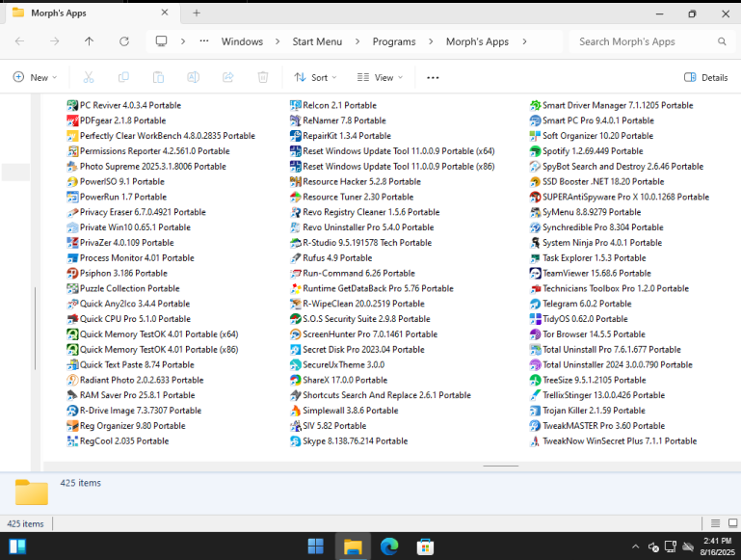Select the Telegram 6.0.2 Portable icon

click(x=535, y=304)
